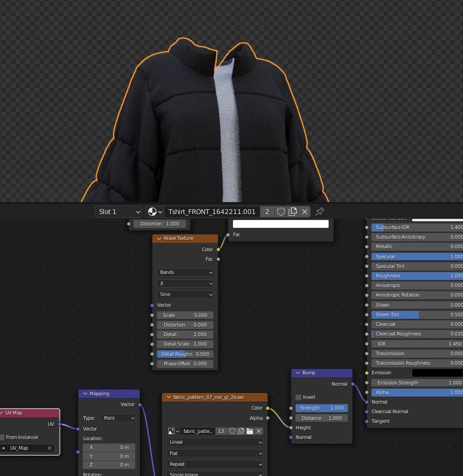This screenshot has width=463, height=476.
Task: Click Principled Normal input socket
Action: [x=367, y=402]
